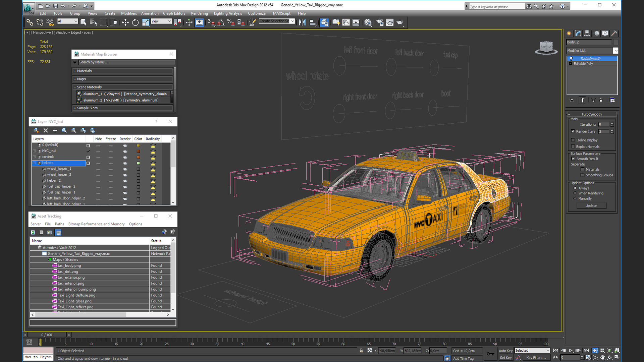
Task: Switch to the Hierarchy command panel icon
Action: [x=587, y=33]
